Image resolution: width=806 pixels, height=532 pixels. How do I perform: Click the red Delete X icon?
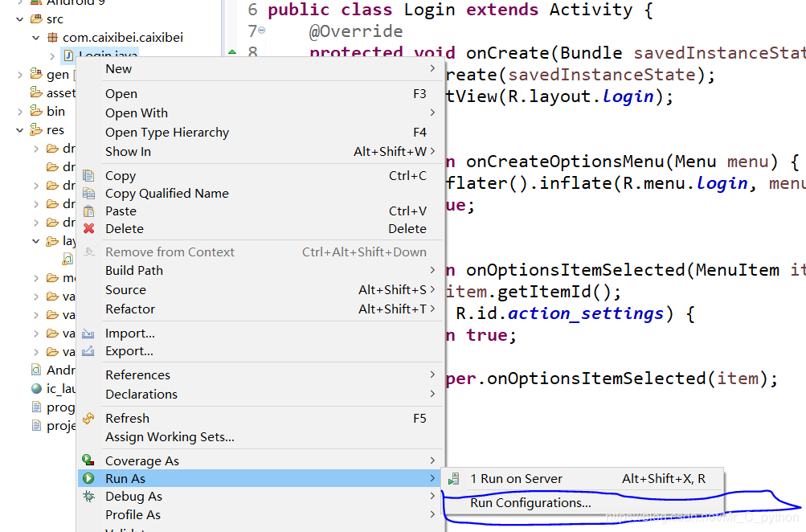click(x=89, y=229)
